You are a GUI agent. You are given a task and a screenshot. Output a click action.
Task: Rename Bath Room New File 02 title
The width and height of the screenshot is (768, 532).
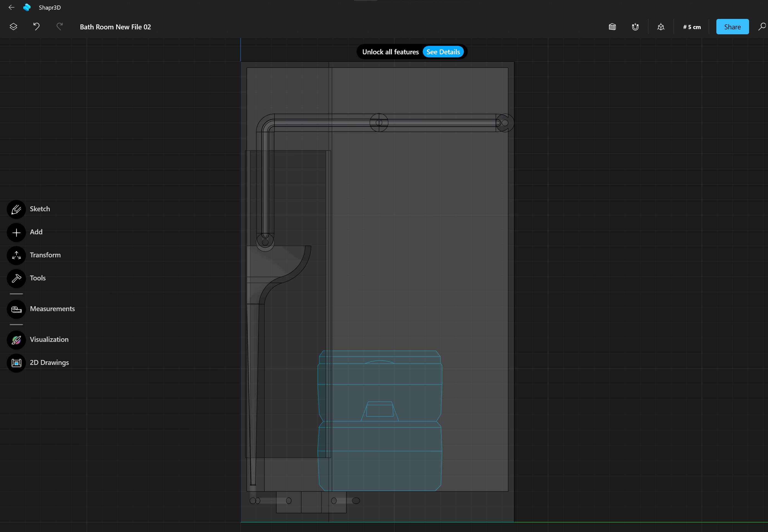[115, 27]
